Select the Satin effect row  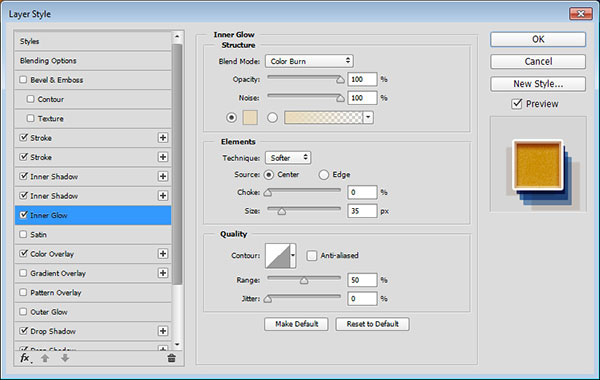(x=93, y=235)
